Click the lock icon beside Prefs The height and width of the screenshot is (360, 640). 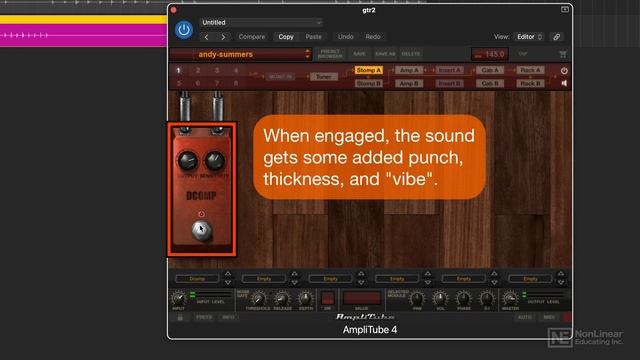click(180, 317)
